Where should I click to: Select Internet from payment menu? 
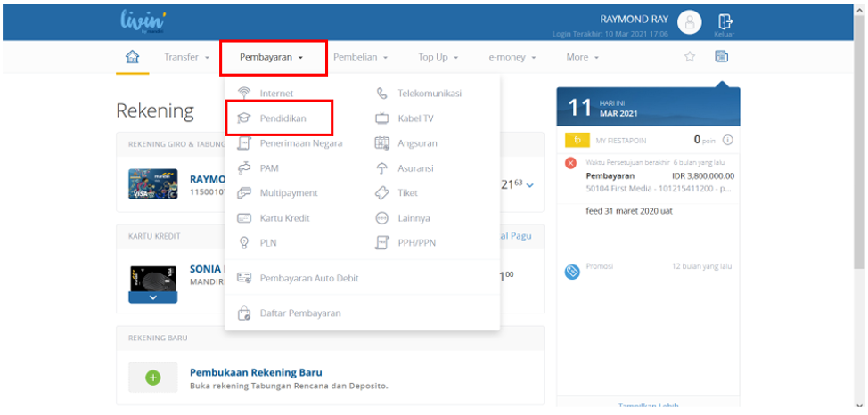point(277,93)
